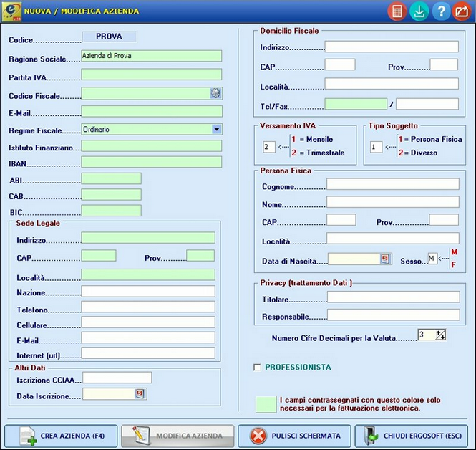Click the Fax field after the slash
This screenshot has width=476, height=450.
(x=427, y=104)
